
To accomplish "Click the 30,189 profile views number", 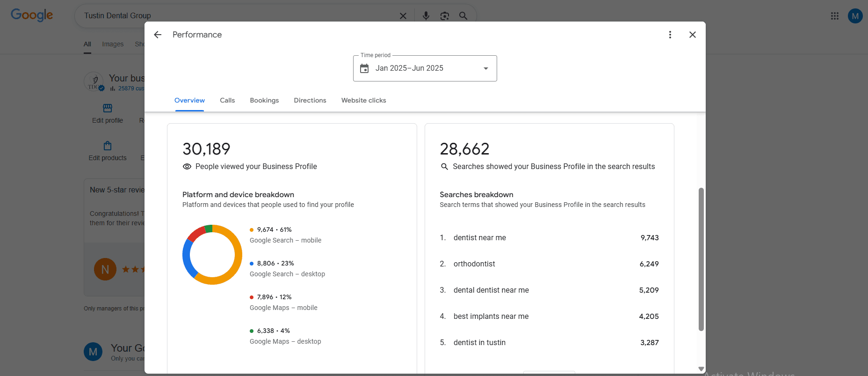I will [206, 149].
